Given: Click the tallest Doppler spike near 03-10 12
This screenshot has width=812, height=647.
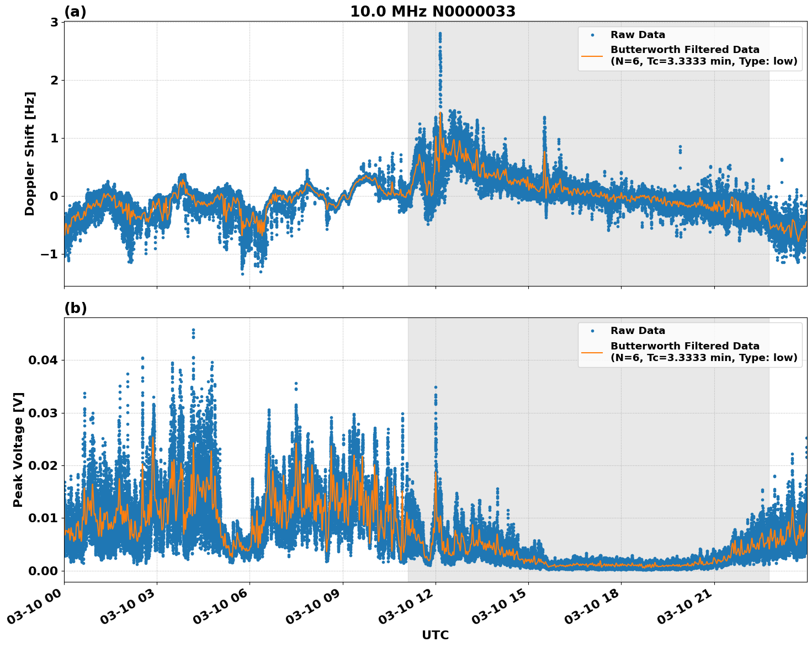Looking at the screenshot, I should pos(440,34).
